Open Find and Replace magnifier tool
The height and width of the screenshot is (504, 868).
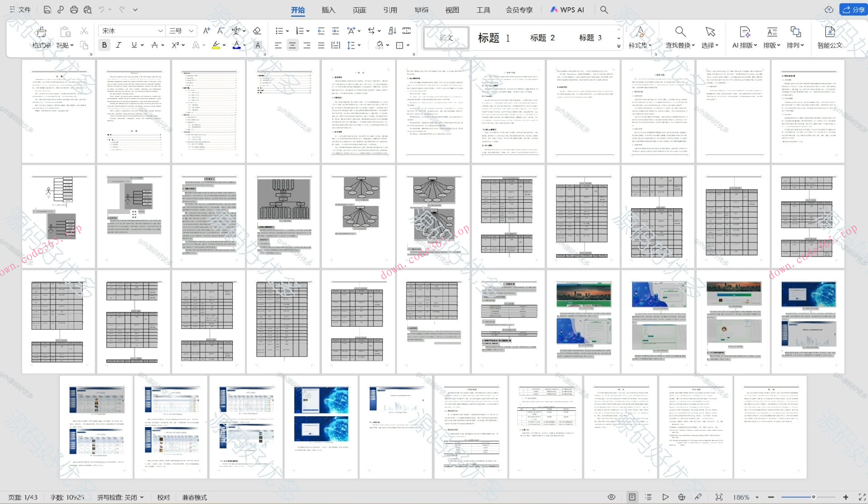pyautogui.click(x=680, y=33)
